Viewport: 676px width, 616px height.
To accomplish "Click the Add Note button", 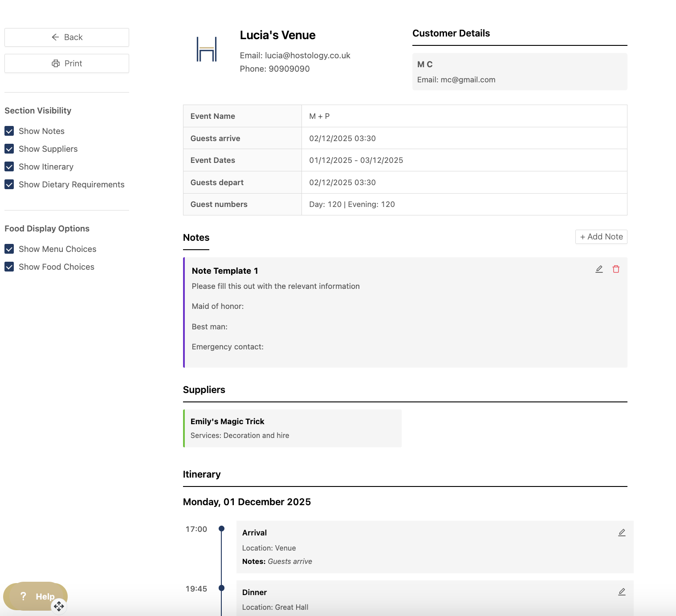I will click(x=601, y=237).
